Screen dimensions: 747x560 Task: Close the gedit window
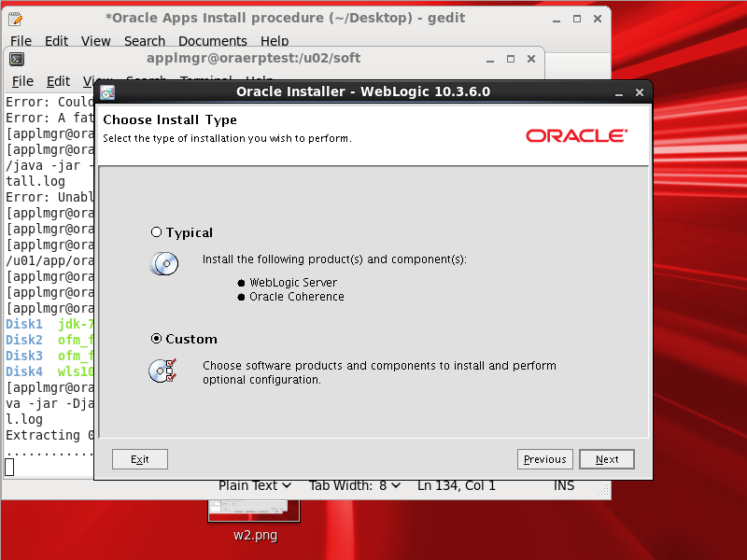598,19
